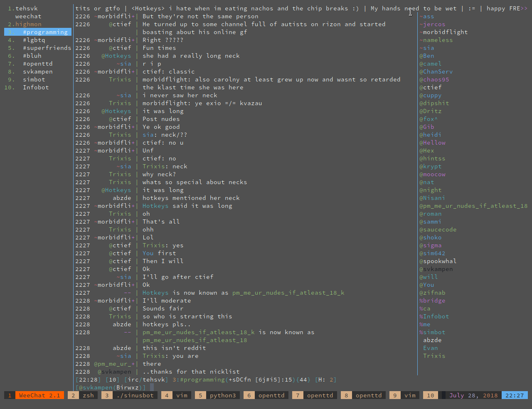Switch to the ./sinusbot tmux window

point(130,395)
